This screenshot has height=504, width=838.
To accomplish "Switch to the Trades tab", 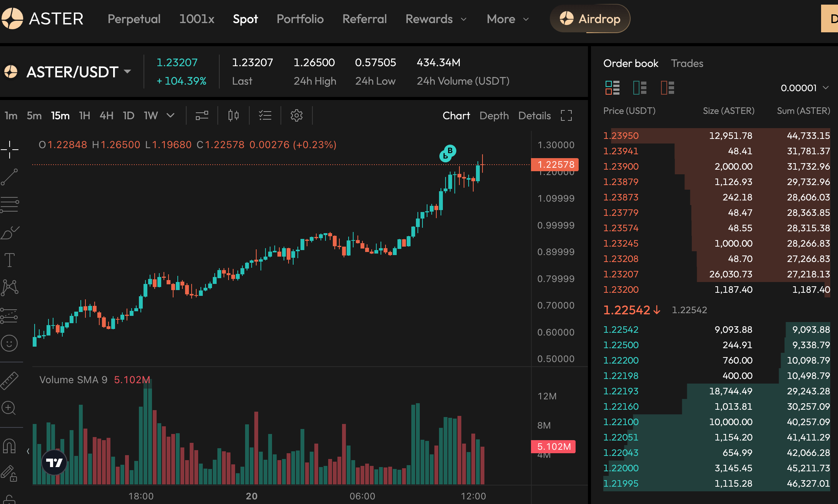I will pyautogui.click(x=687, y=63).
